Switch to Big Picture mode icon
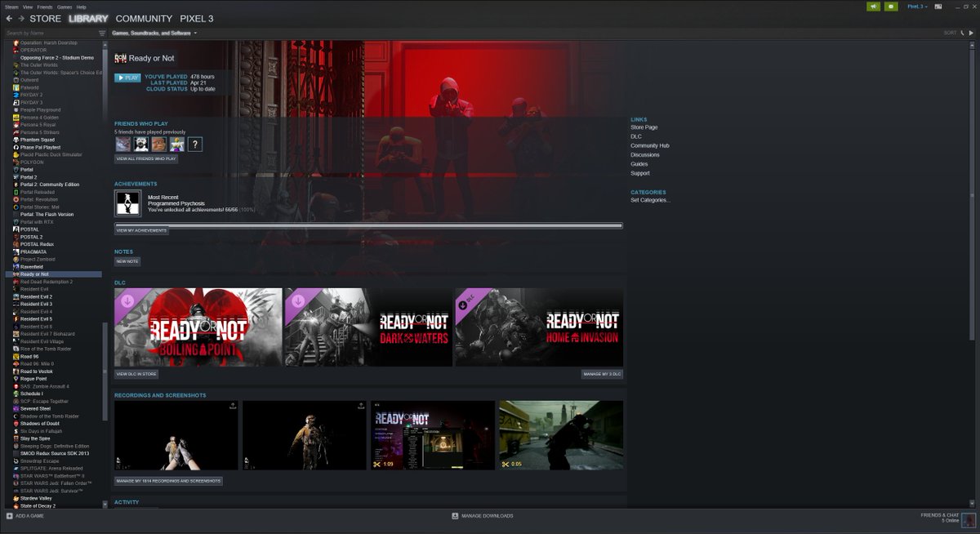Image resolution: width=980 pixels, height=534 pixels. [x=938, y=6]
